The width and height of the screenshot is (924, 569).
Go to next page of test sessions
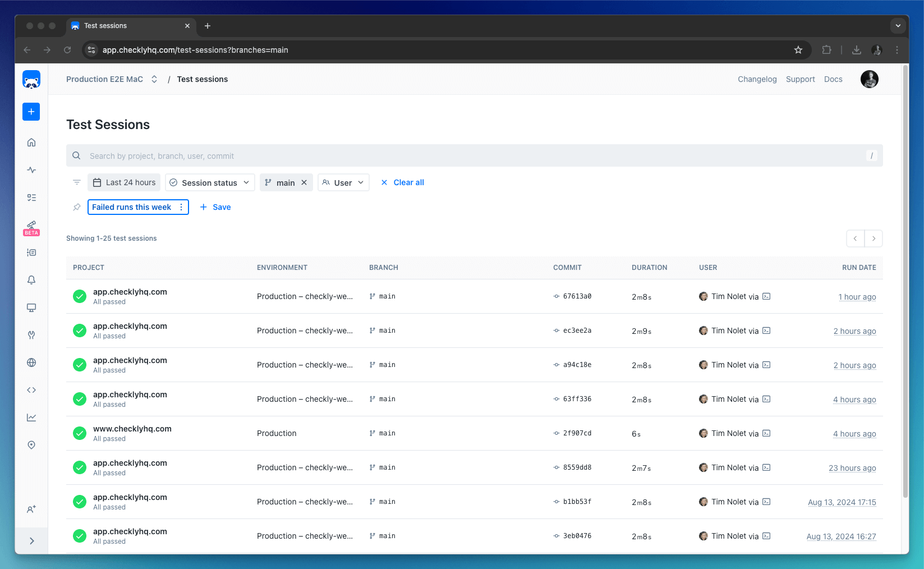click(x=874, y=238)
